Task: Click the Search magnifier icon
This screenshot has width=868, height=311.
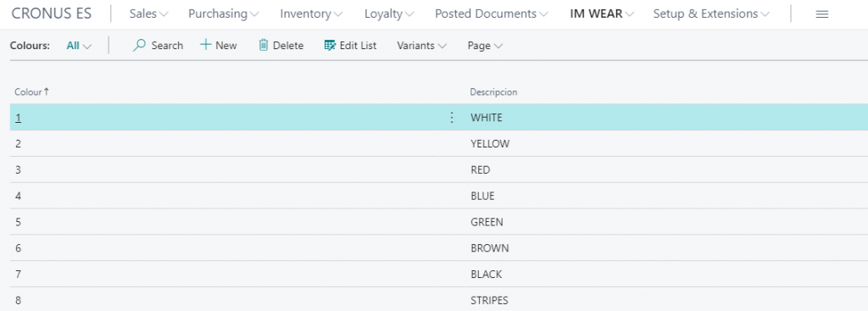Action: (139, 46)
